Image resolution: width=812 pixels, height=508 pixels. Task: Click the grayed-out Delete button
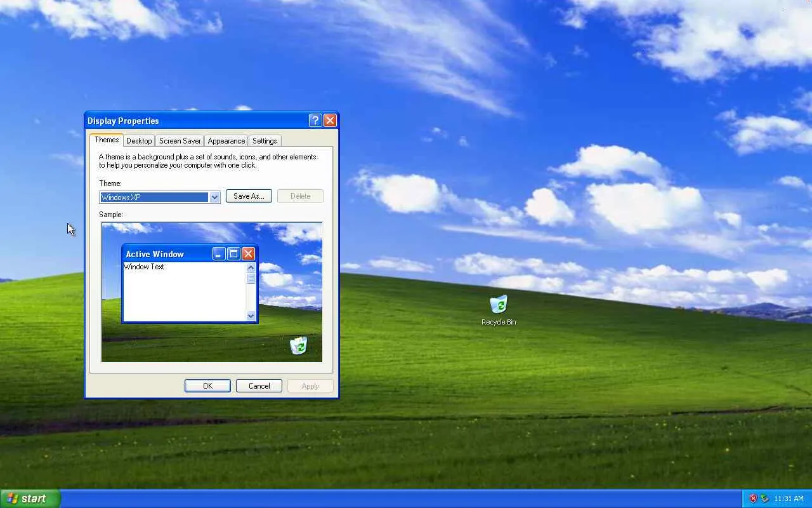300,196
